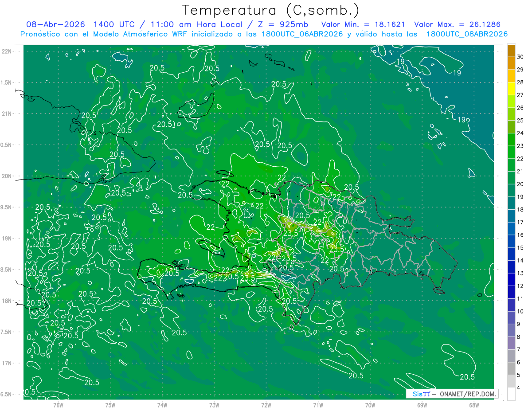
Task: Click the 22N latitude axis label
Action: click(7, 51)
